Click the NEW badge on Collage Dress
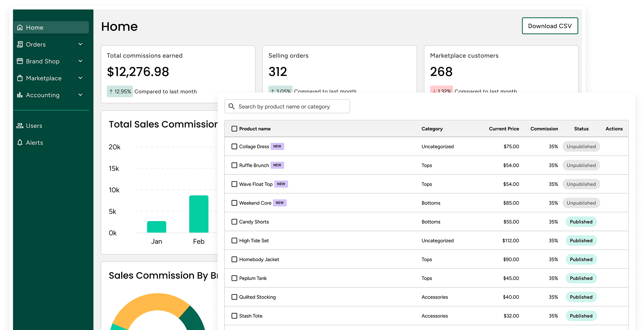 coord(277,146)
